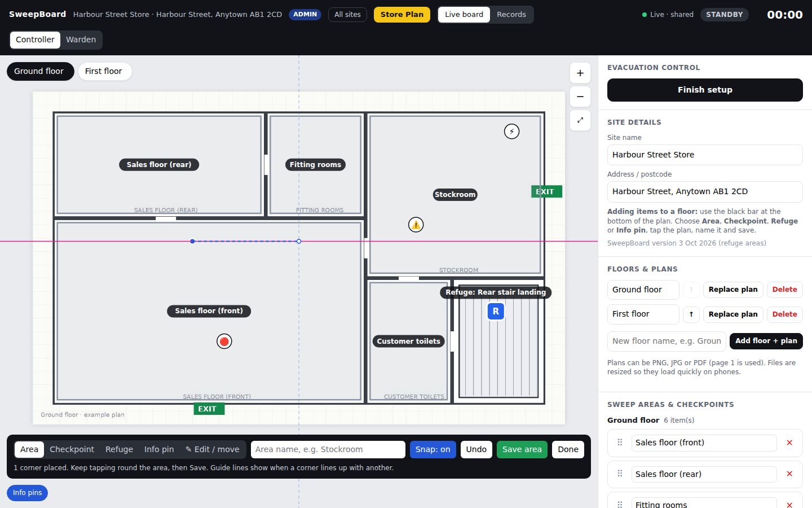Image resolution: width=812 pixels, height=508 pixels.
Task: Select the Area item type
Action: pos(29,449)
